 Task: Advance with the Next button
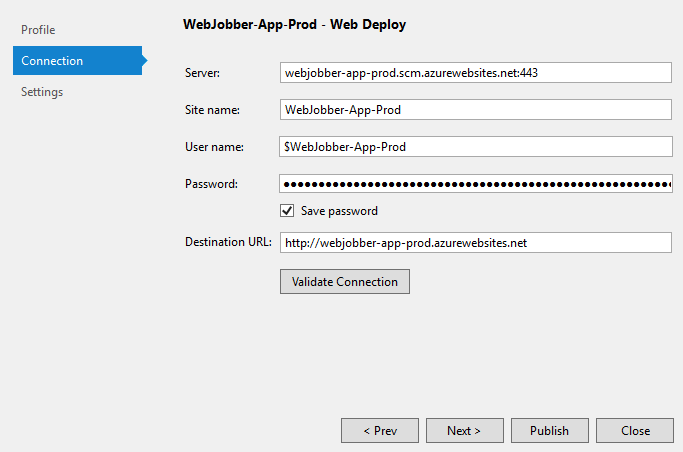(465, 431)
